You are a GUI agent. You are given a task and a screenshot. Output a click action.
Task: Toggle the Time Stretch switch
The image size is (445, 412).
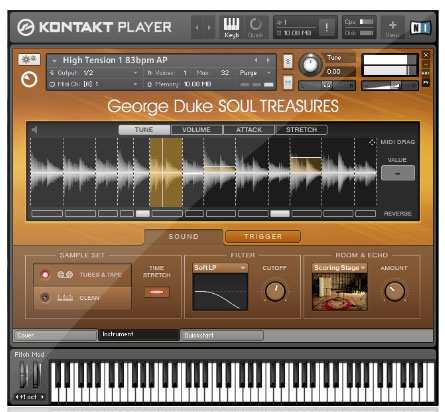coord(157,292)
